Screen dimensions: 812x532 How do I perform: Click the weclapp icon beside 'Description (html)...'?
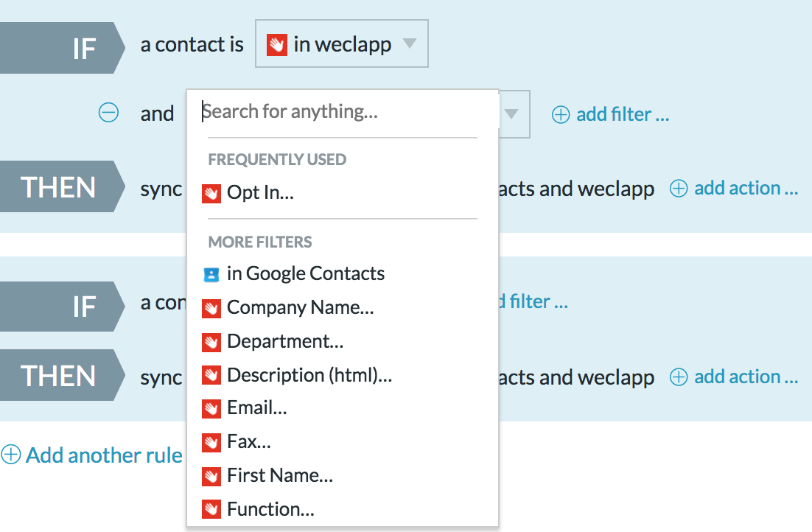pyautogui.click(x=211, y=376)
